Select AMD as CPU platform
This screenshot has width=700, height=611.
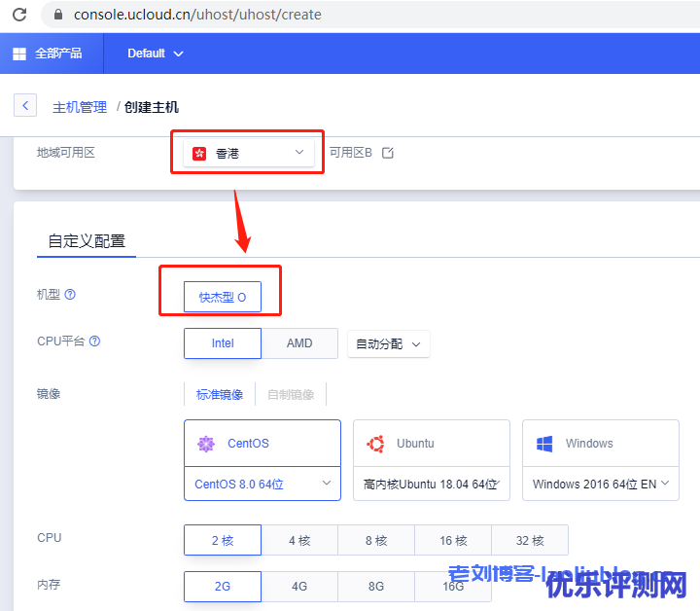(299, 343)
